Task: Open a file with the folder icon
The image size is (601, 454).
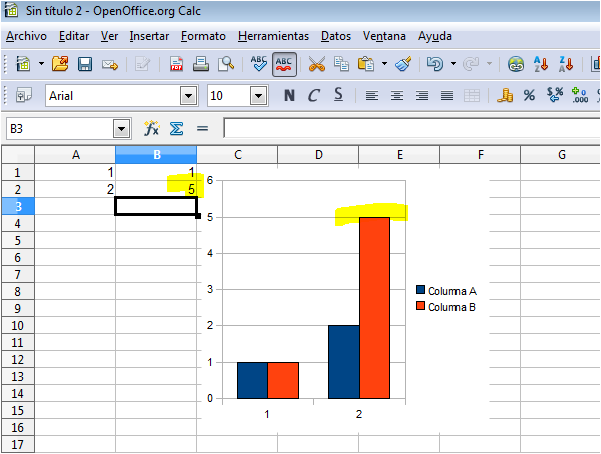Action: pos(60,64)
